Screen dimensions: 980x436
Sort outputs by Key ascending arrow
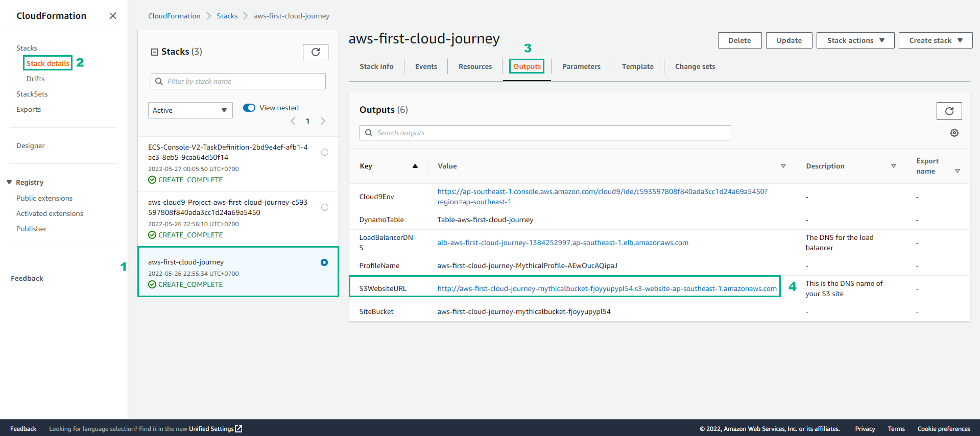coord(415,166)
